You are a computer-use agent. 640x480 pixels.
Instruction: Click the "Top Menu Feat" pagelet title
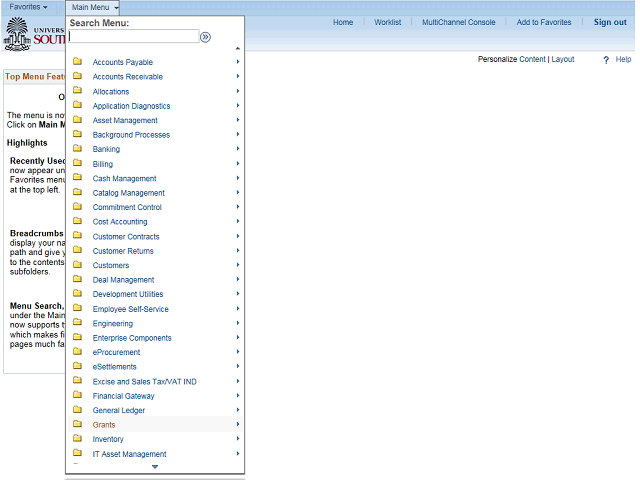pos(35,77)
